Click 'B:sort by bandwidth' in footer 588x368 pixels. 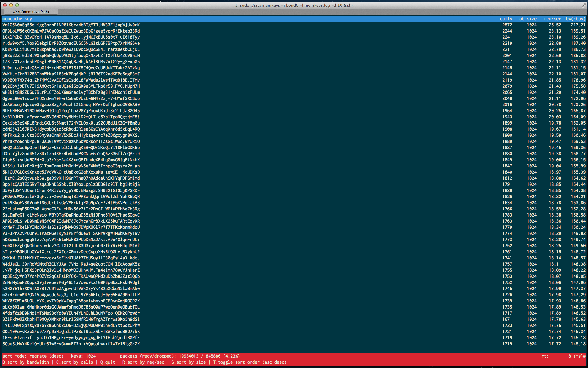[x=26, y=362]
